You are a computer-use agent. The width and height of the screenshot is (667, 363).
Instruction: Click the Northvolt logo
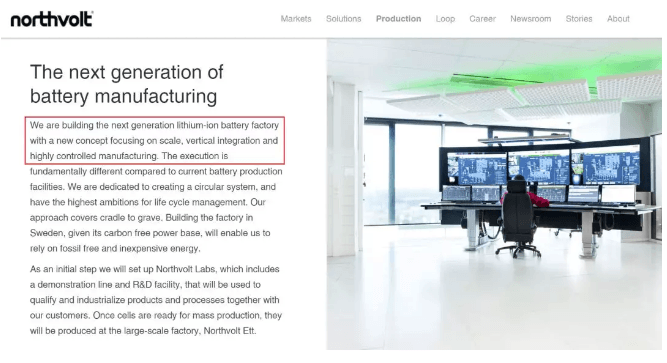point(52,19)
